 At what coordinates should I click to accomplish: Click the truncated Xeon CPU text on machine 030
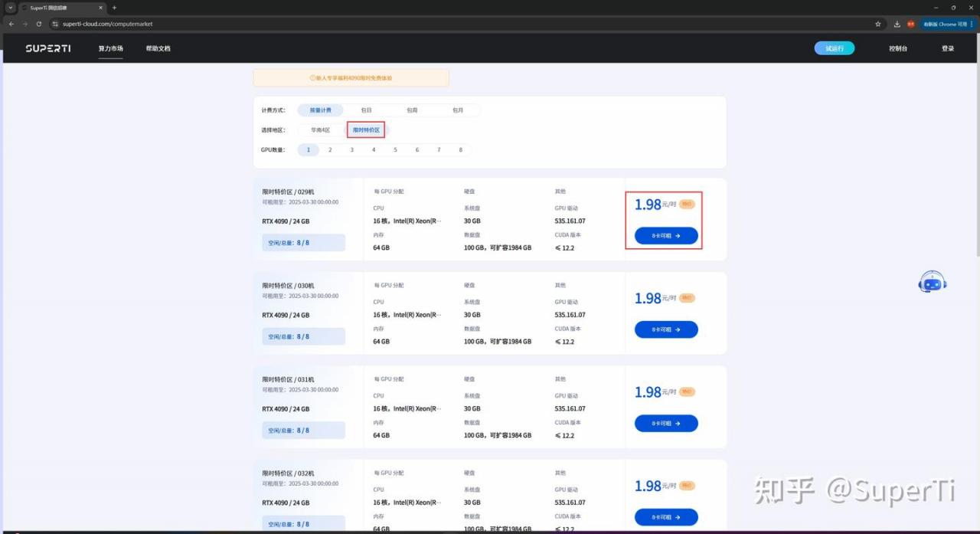point(407,315)
